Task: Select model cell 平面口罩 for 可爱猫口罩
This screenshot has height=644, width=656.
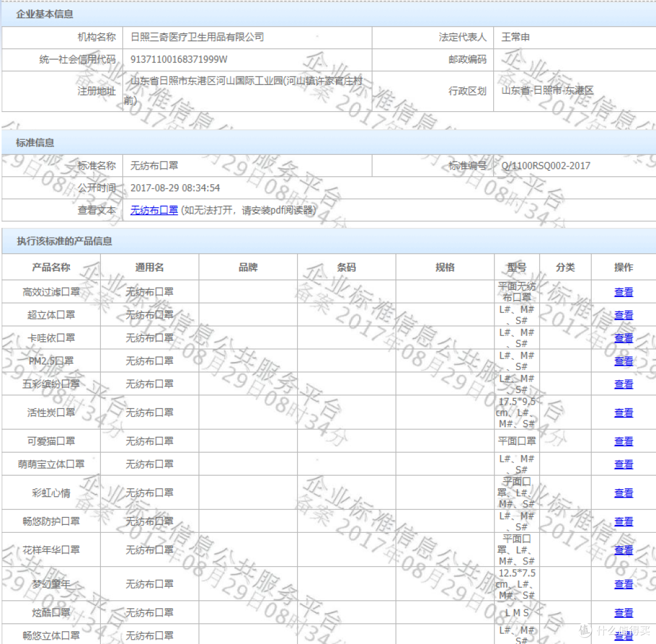Action: point(517,441)
